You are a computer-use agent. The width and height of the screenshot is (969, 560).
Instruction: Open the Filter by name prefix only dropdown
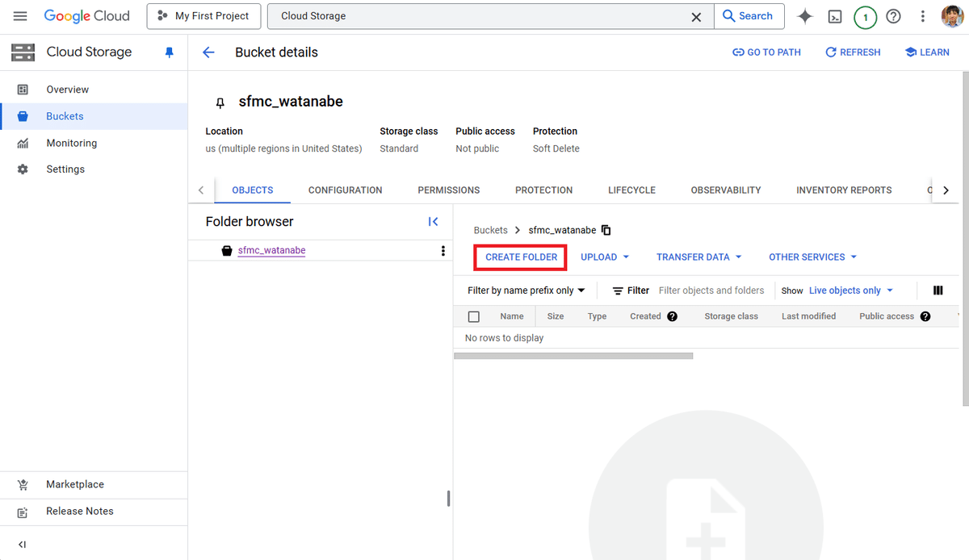coord(526,290)
